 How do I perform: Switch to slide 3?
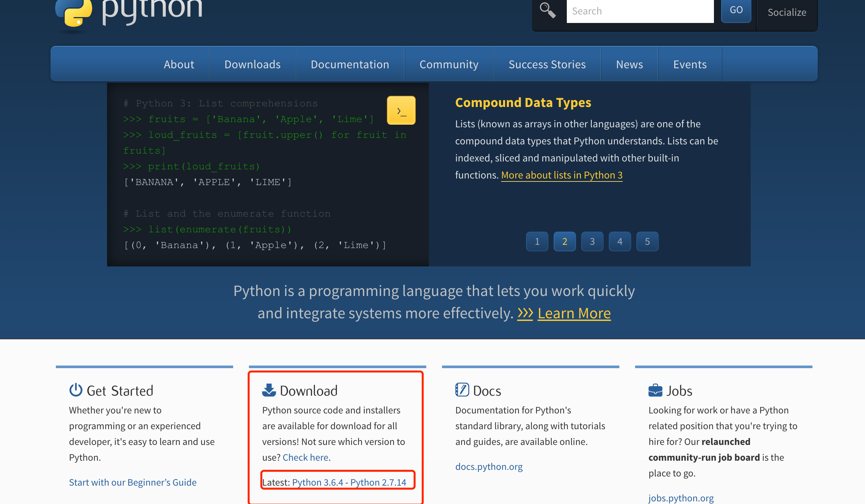click(x=592, y=241)
